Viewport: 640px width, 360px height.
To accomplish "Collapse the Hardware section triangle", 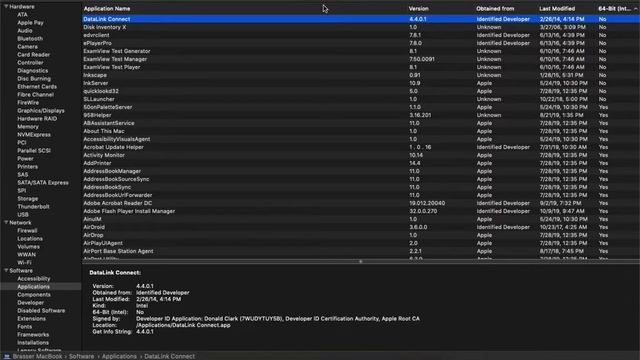I will [x=6, y=7].
